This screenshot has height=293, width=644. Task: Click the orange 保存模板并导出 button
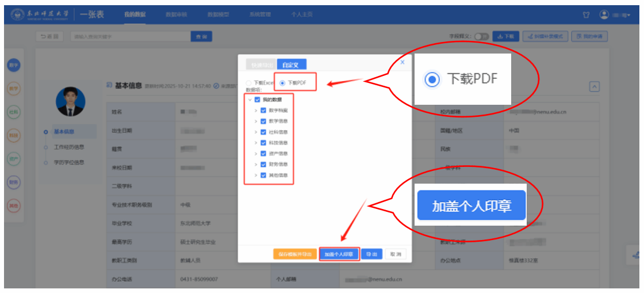pyautogui.click(x=294, y=254)
